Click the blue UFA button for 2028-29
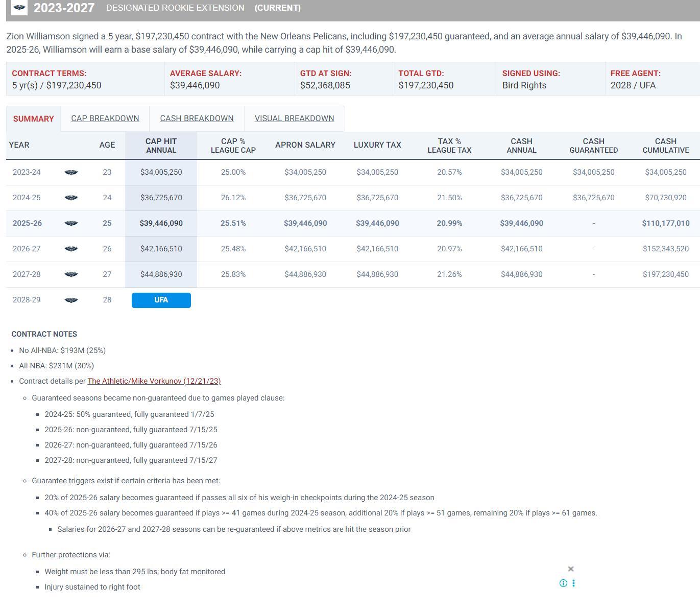The height and width of the screenshot is (612, 700). (x=161, y=300)
